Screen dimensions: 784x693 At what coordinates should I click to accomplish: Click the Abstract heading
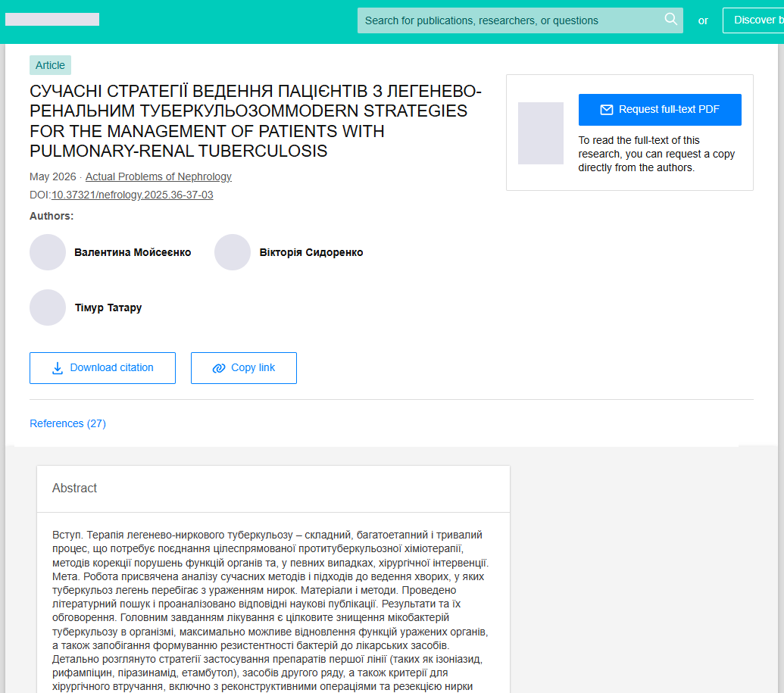click(74, 488)
